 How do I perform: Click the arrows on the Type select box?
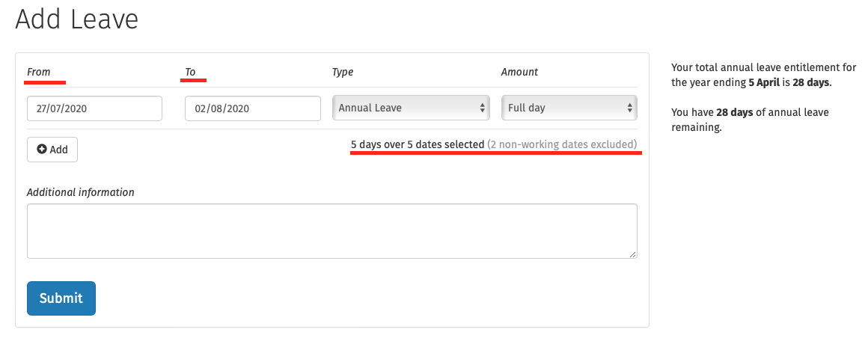pyautogui.click(x=482, y=108)
